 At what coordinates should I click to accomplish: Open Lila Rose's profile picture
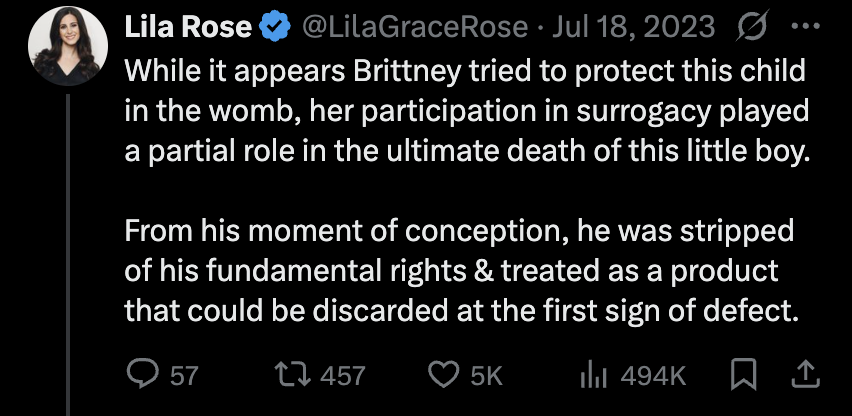point(67,51)
